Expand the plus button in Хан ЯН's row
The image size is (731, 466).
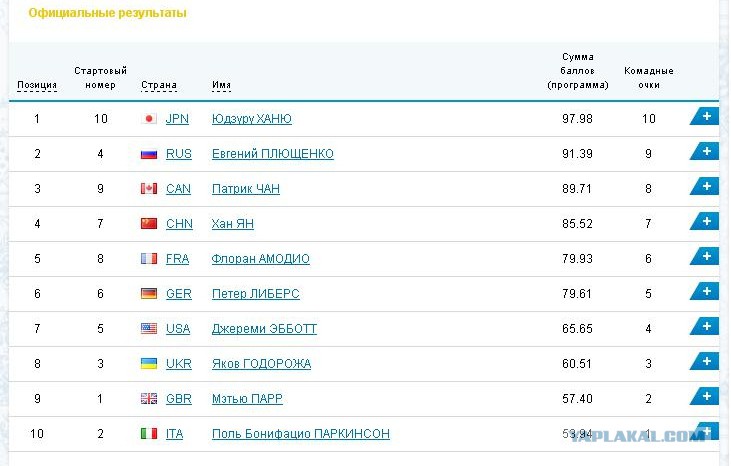pyautogui.click(x=704, y=221)
